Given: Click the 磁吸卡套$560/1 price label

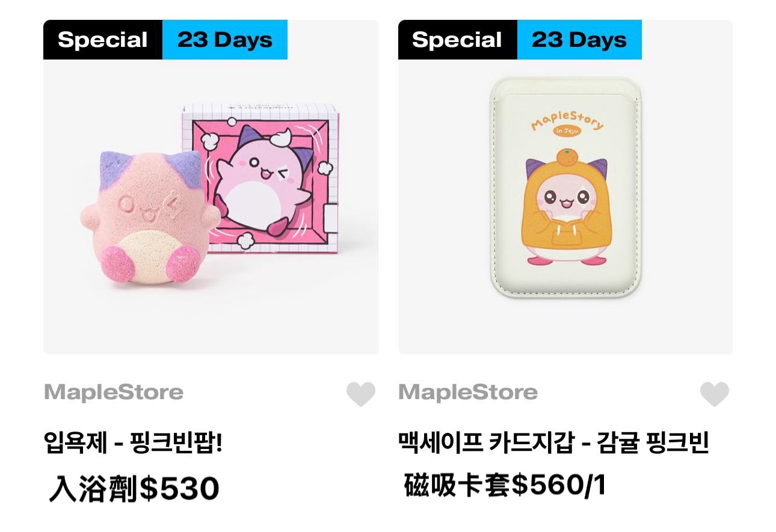Looking at the screenshot, I should (504, 485).
